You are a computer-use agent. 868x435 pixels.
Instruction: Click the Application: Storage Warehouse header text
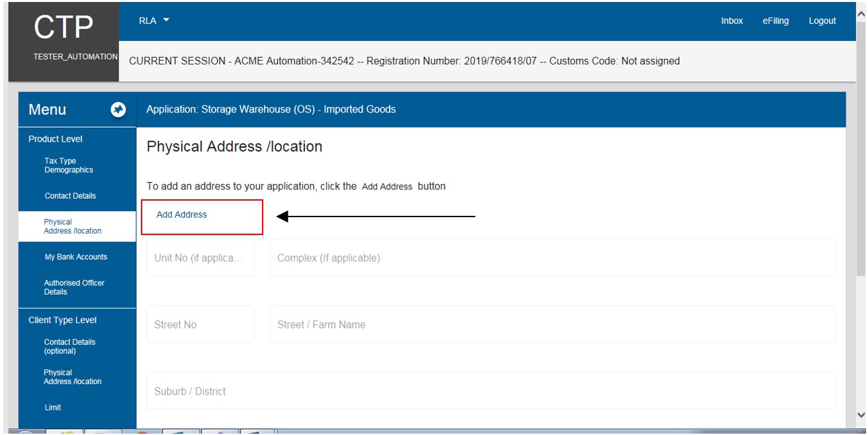click(x=271, y=109)
